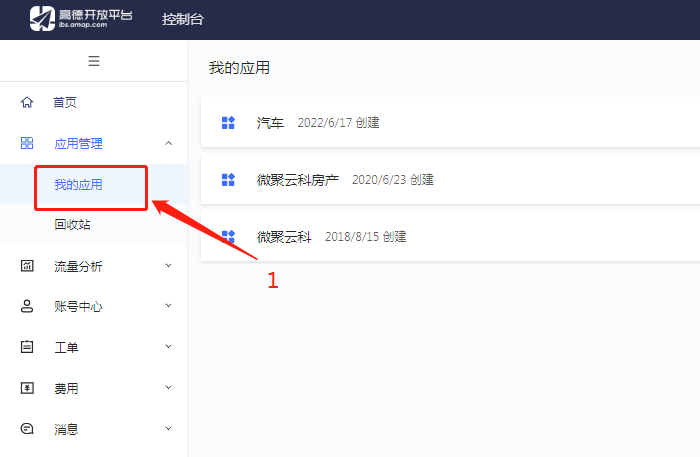Click the 账号中心 person icon
Viewport: 700px width, 457px height.
(27, 306)
